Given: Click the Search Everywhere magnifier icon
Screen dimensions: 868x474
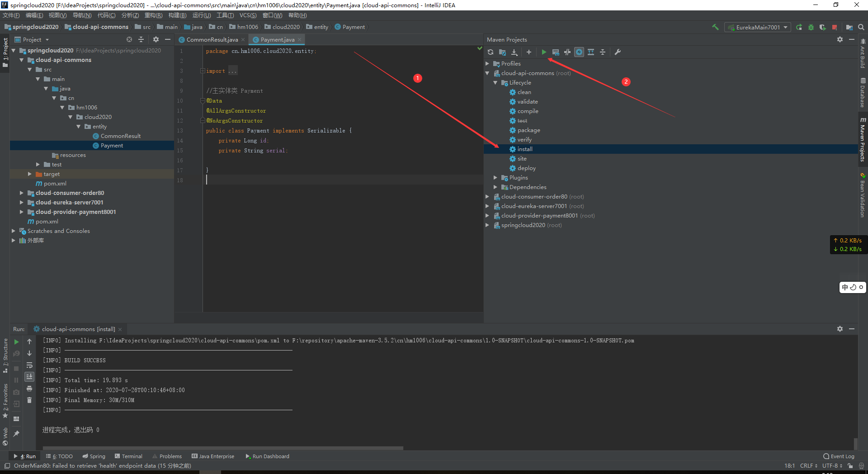Looking at the screenshot, I should 861,27.
